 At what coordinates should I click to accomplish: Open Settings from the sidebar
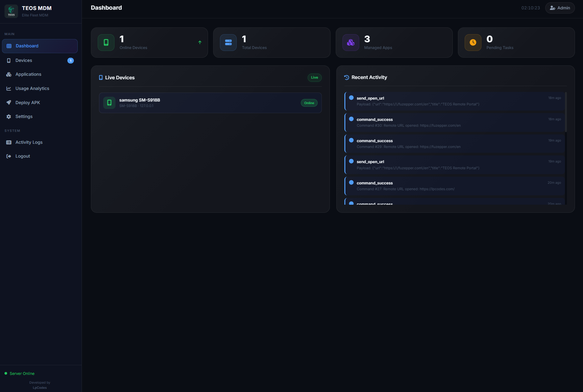point(24,117)
